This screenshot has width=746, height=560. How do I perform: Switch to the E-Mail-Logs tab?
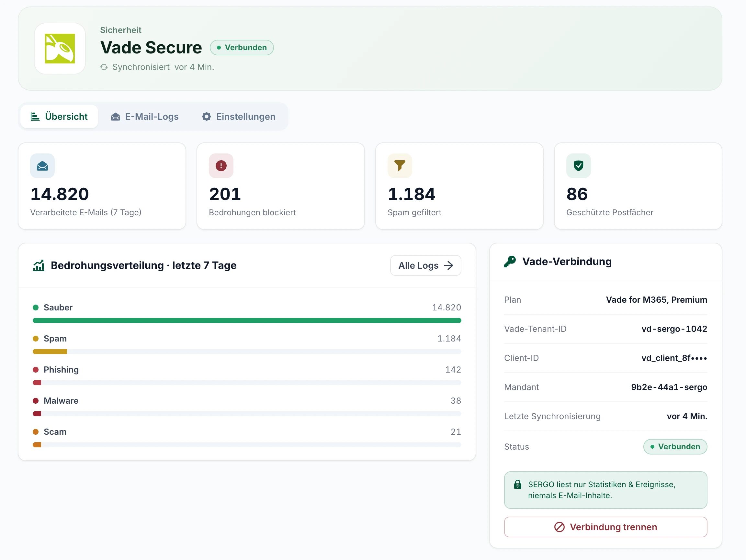tap(145, 117)
